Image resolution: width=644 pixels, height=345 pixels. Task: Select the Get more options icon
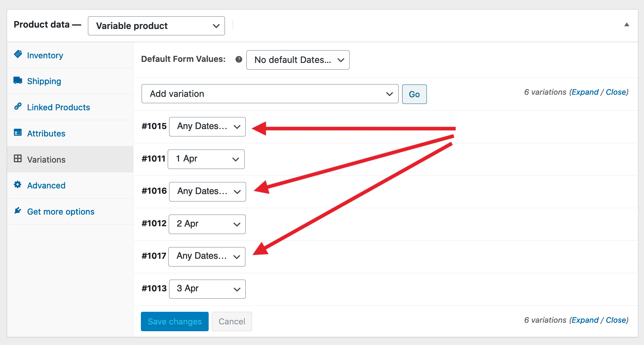[18, 211]
